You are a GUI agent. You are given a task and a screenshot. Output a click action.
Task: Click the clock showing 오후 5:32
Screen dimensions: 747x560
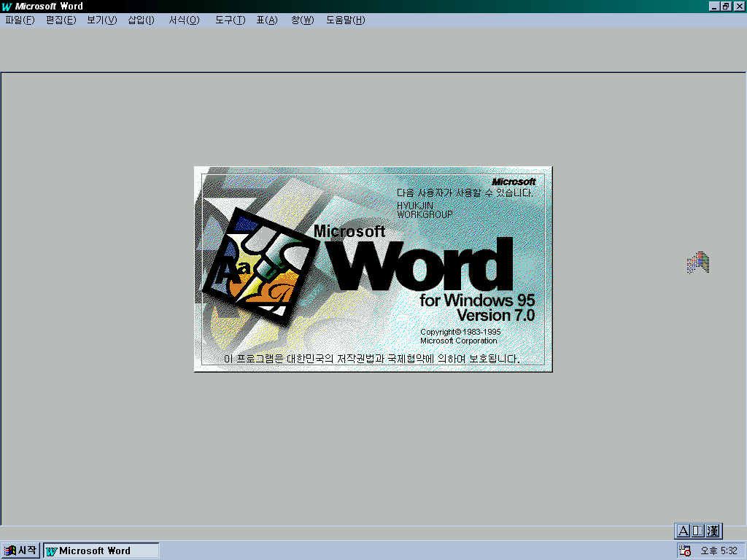click(x=719, y=551)
